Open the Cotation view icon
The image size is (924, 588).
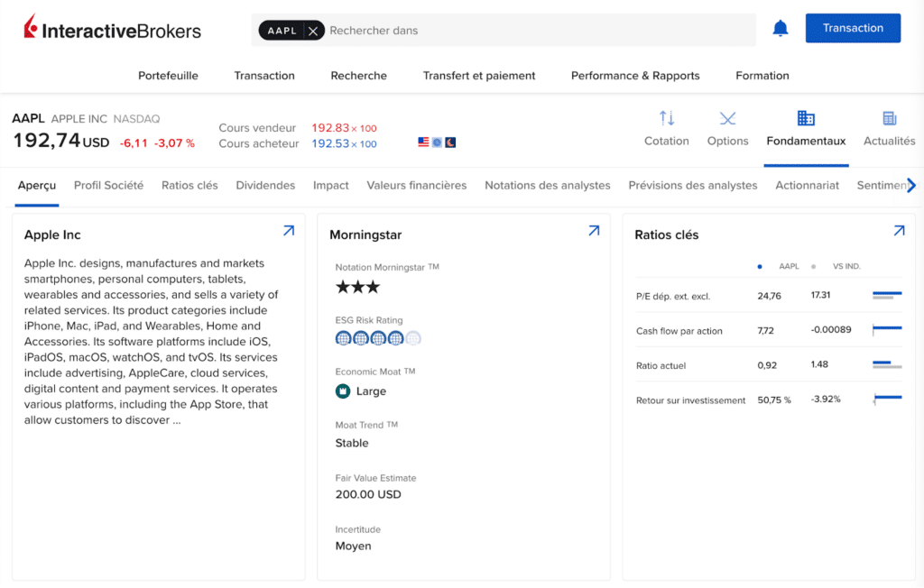click(667, 118)
